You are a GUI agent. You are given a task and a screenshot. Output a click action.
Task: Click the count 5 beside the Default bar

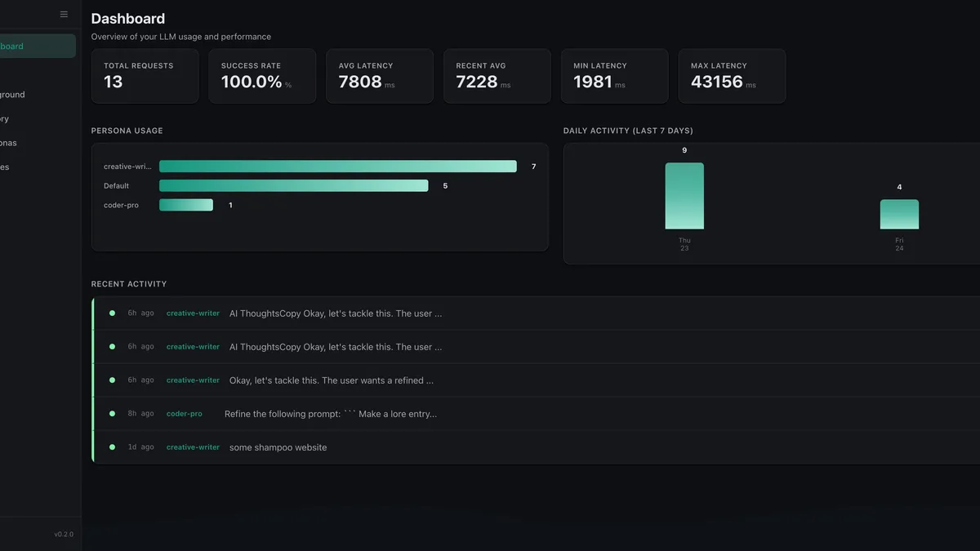coord(445,186)
